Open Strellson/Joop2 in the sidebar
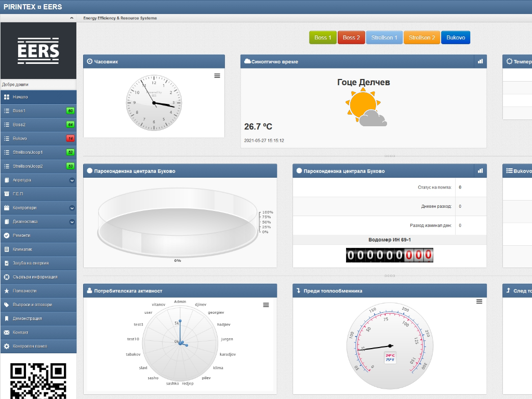532x399 pixels. [x=38, y=166]
